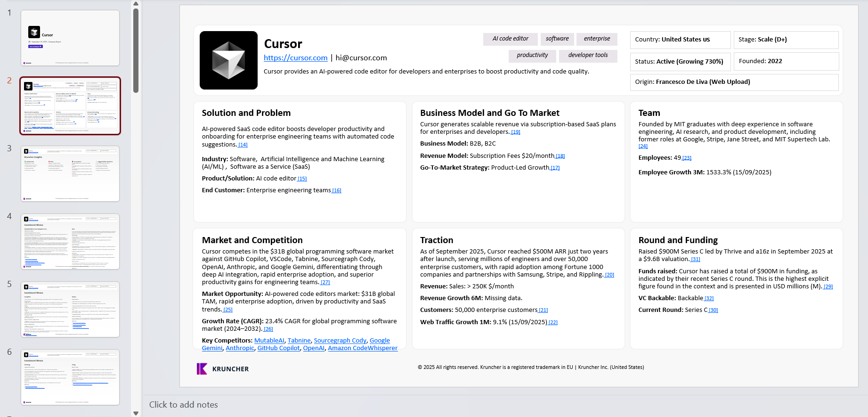Image resolution: width=868 pixels, height=417 pixels.
Task: Open the Anthropic competitor link
Action: click(x=240, y=348)
